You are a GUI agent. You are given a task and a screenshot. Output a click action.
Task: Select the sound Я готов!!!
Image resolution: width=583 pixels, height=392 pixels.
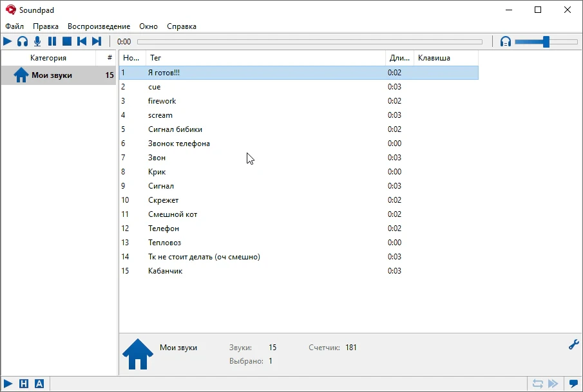298,73
